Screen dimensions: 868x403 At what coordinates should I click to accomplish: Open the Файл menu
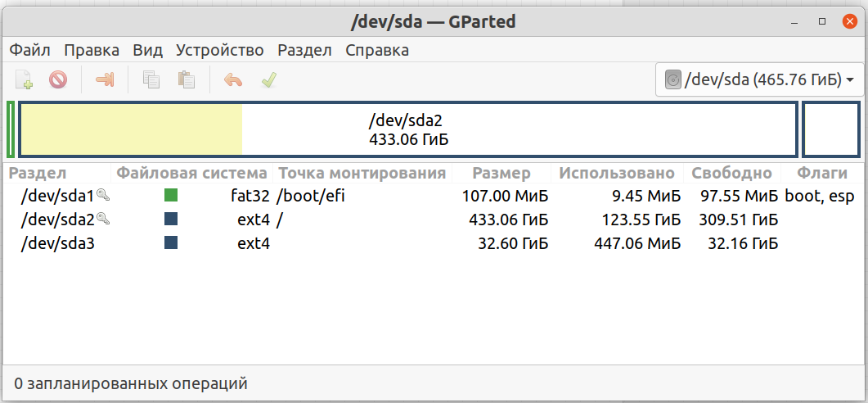(x=30, y=50)
